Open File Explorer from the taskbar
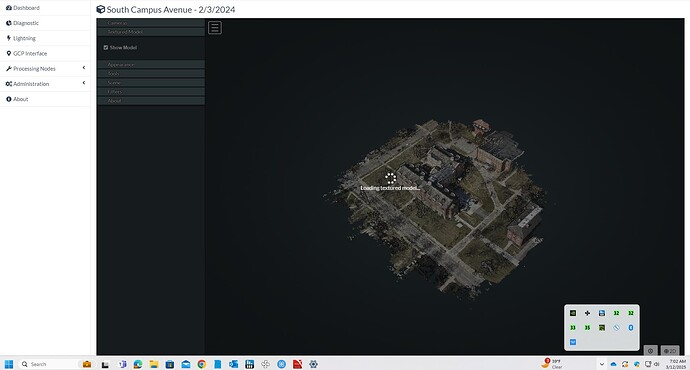This screenshot has width=690, height=370. coord(154,364)
